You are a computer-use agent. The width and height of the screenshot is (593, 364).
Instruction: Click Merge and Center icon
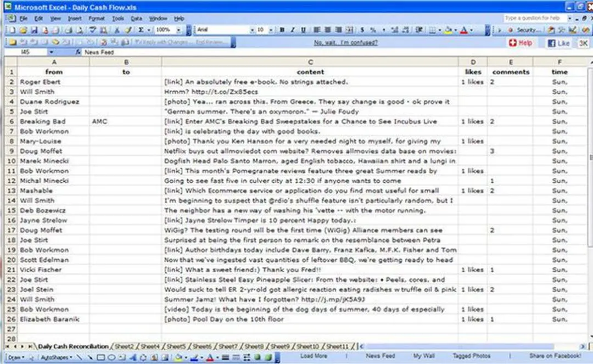(350, 30)
